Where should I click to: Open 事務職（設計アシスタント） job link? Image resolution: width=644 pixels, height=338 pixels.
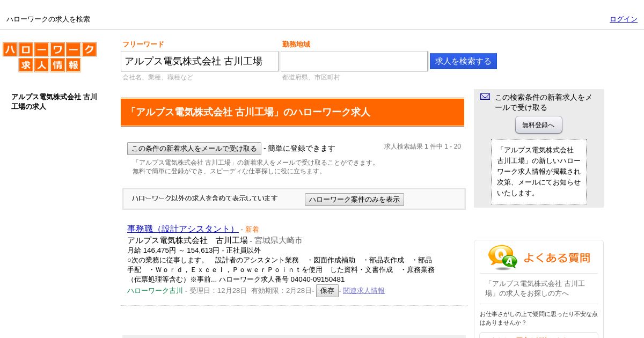click(x=183, y=229)
